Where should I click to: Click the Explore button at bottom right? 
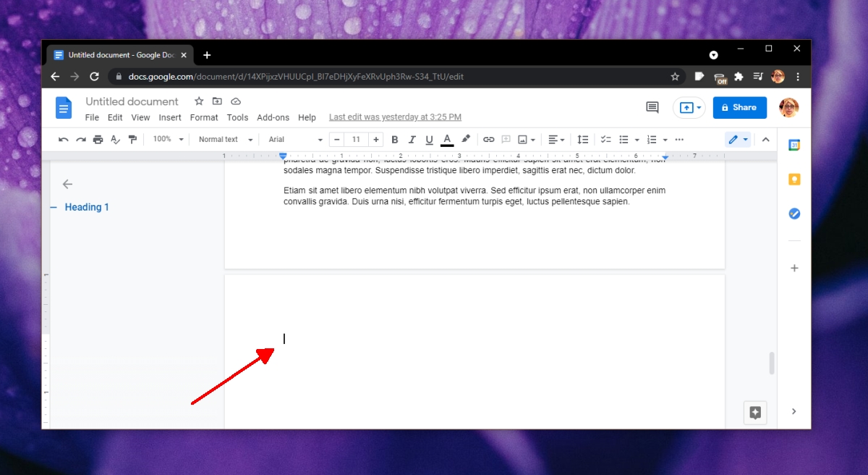(755, 413)
